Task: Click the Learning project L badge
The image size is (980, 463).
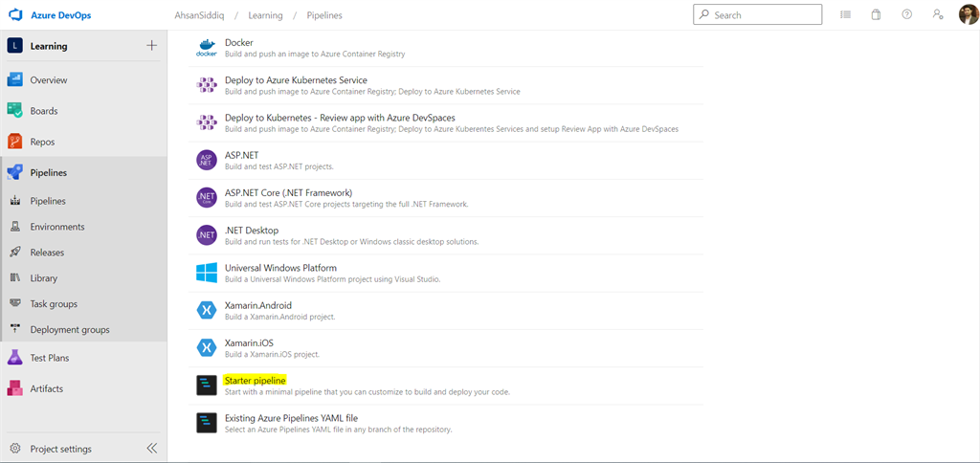Action: click(15, 46)
